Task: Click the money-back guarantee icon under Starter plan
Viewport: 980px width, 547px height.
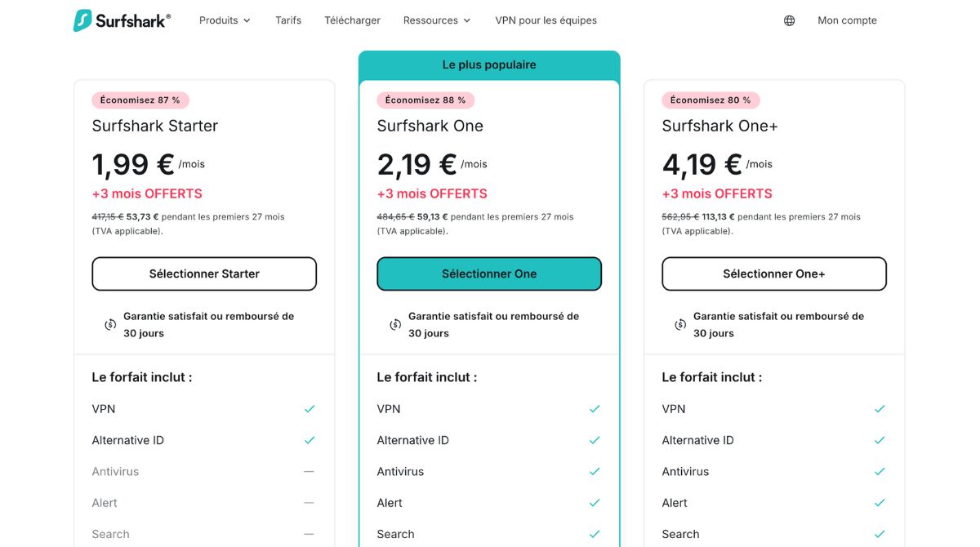Action: (110, 324)
